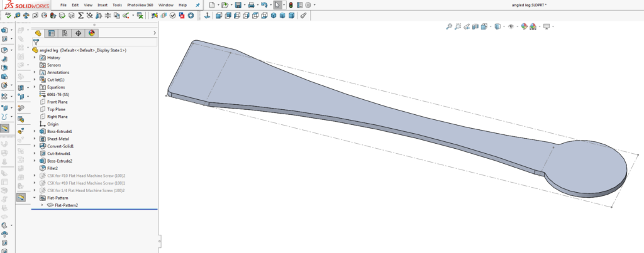This screenshot has width=644, height=253.
Task: Collapse the Flat-Pattern feature
Action: 35,198
